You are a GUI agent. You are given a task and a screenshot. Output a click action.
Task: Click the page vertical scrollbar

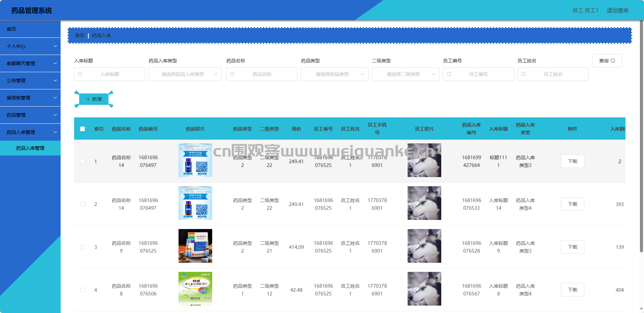[642, 137]
